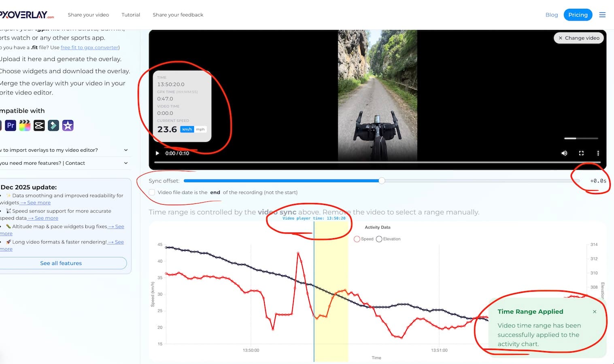Open the video player's three-dot options menu
614x364 pixels.
[598, 153]
